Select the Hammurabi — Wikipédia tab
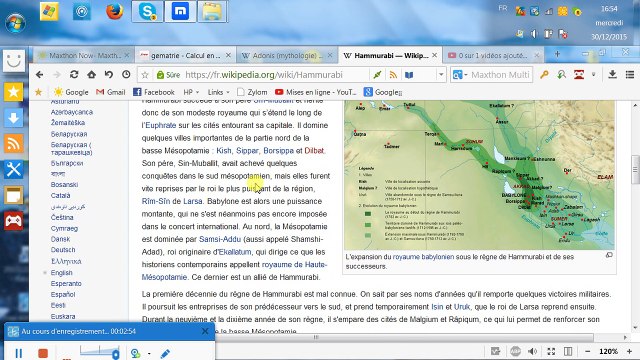640x360 pixels. point(391,56)
